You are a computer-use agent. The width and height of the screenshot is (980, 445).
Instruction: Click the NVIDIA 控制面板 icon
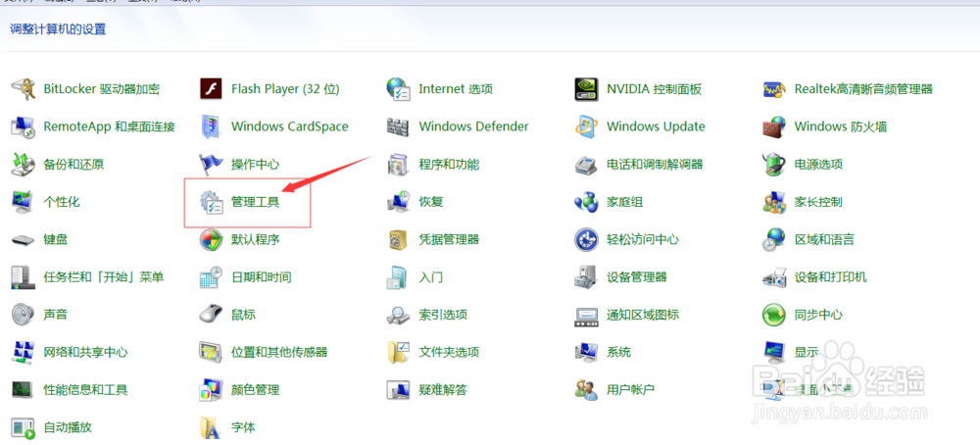[586, 89]
